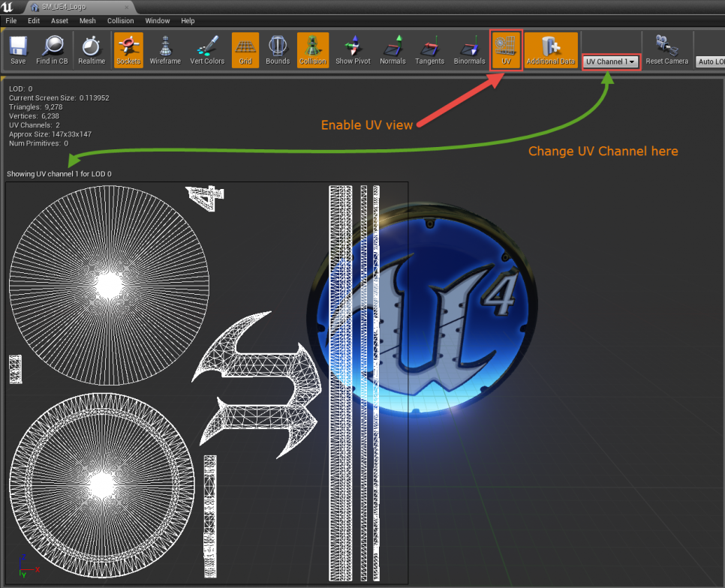The height and width of the screenshot is (588, 725).
Task: Enable Wireframe view mode
Action: click(x=165, y=50)
